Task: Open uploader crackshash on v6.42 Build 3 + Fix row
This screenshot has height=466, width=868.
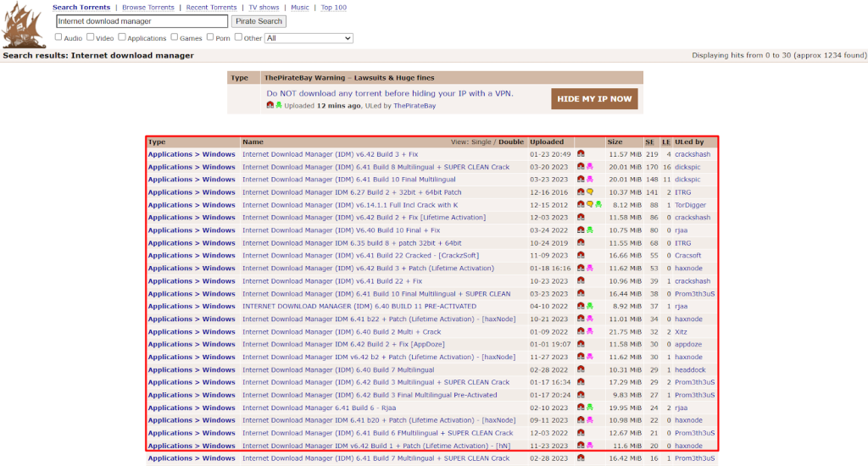Action: pos(693,154)
